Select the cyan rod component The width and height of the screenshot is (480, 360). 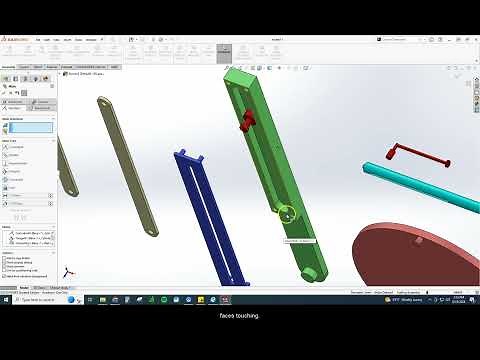[422, 187]
